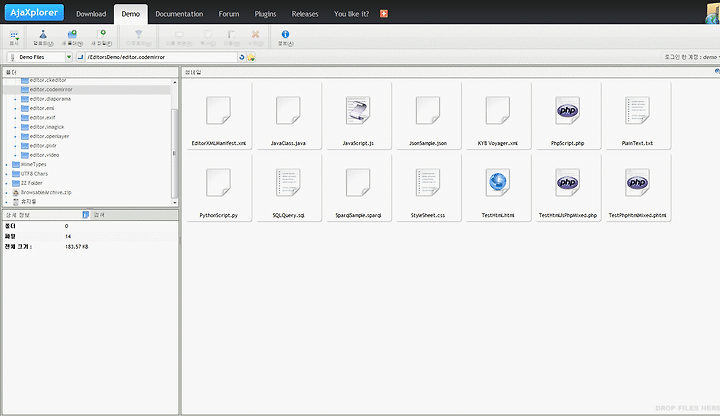Viewport: 720px width, 416px height.
Task: Expand the editor.eml tree node
Action: [15, 108]
